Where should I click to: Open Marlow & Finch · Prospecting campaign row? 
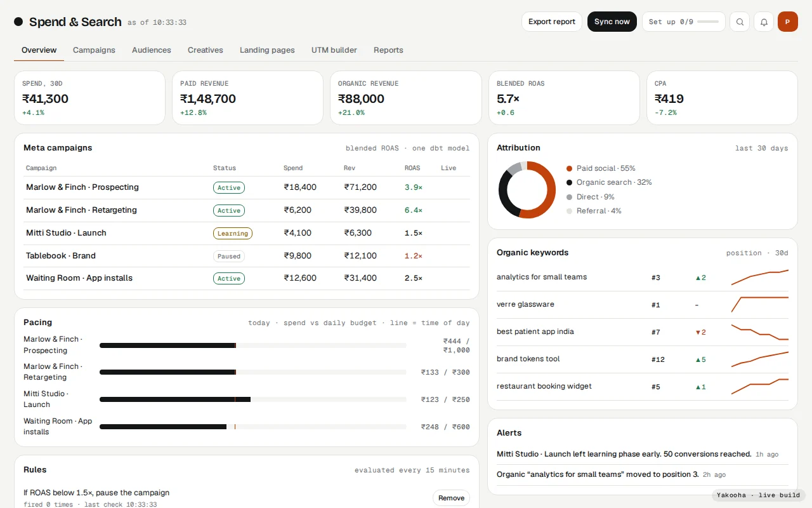[x=247, y=187]
